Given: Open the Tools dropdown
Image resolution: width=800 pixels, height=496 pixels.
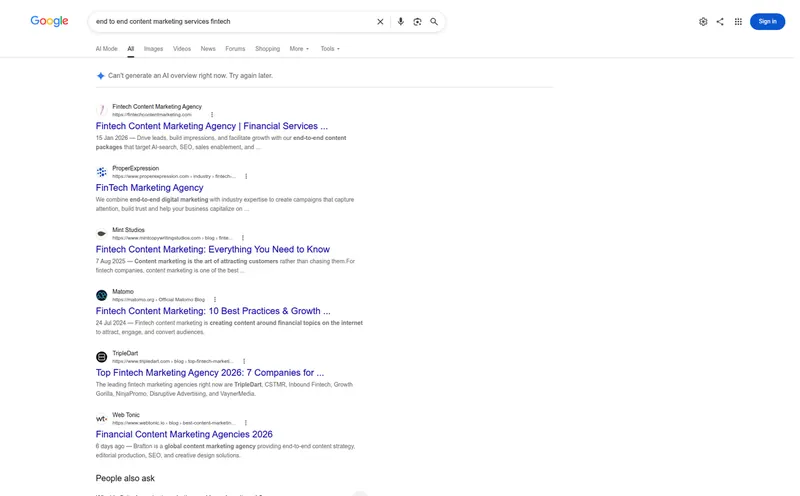Looking at the screenshot, I should 330,49.
